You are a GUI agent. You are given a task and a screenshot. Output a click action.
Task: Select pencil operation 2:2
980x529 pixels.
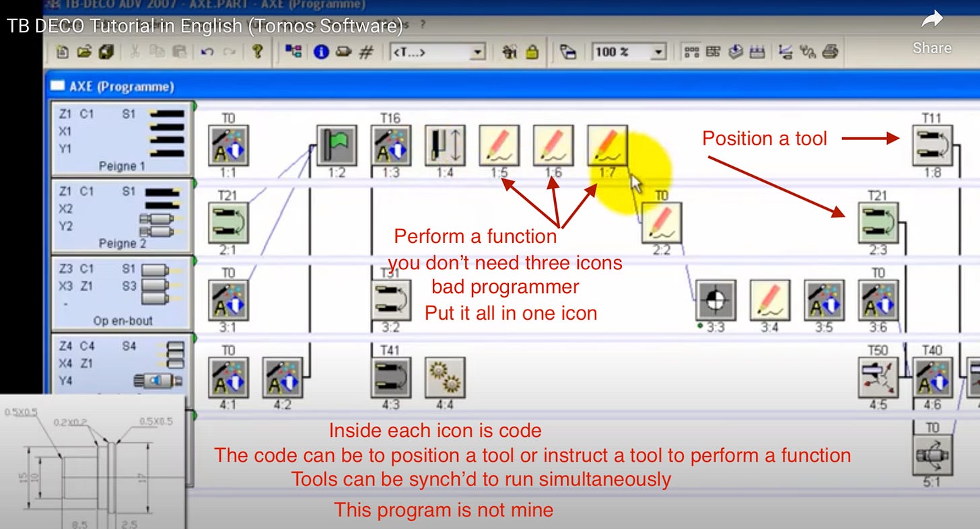(x=662, y=223)
